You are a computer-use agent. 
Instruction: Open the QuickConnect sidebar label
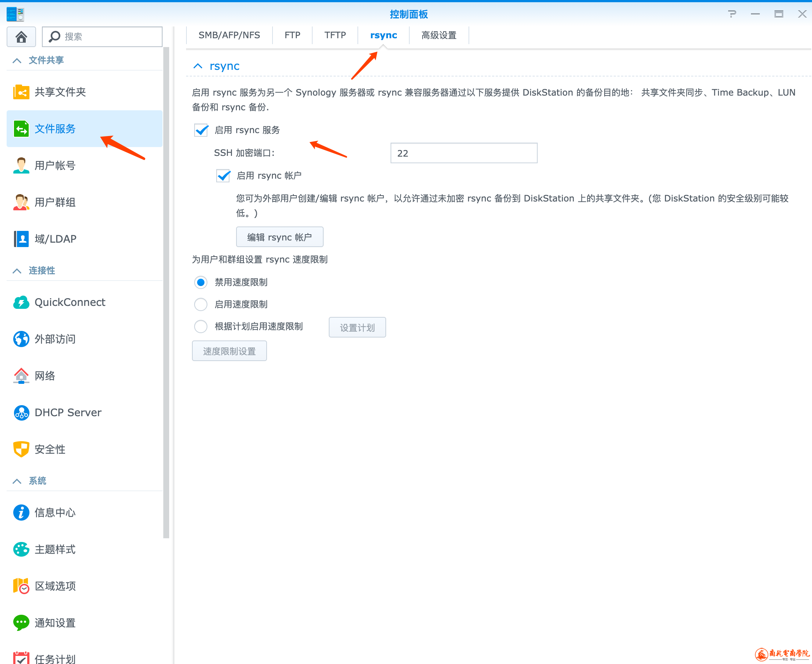70,303
